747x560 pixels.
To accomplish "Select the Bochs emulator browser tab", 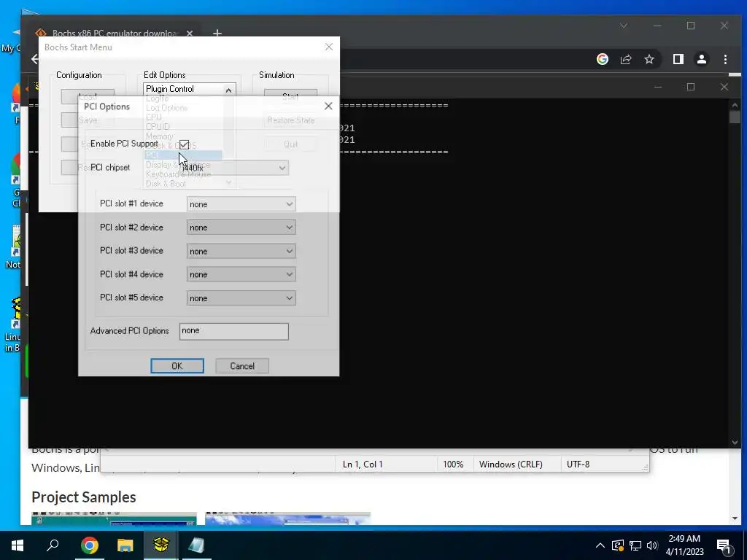I will pos(115,33).
